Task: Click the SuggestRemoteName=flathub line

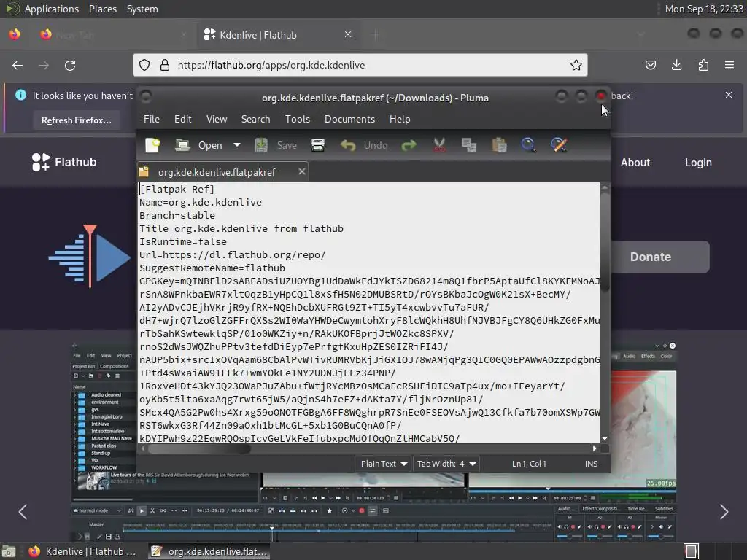Action: (212, 268)
